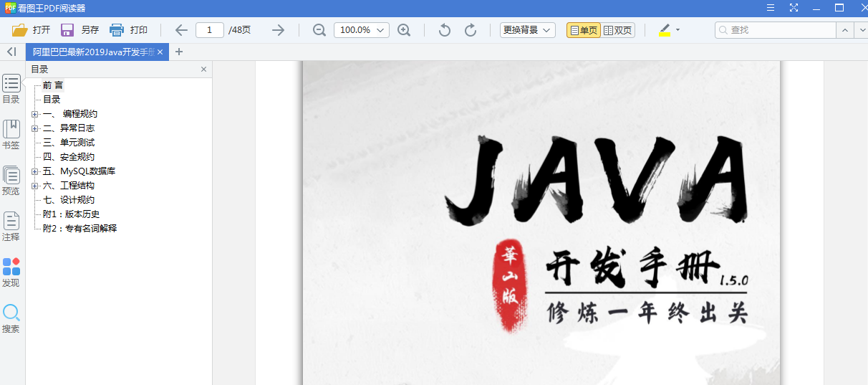Open the 注释 annotations sidebar panel
This screenshot has height=385, width=868.
pyautogui.click(x=11, y=227)
